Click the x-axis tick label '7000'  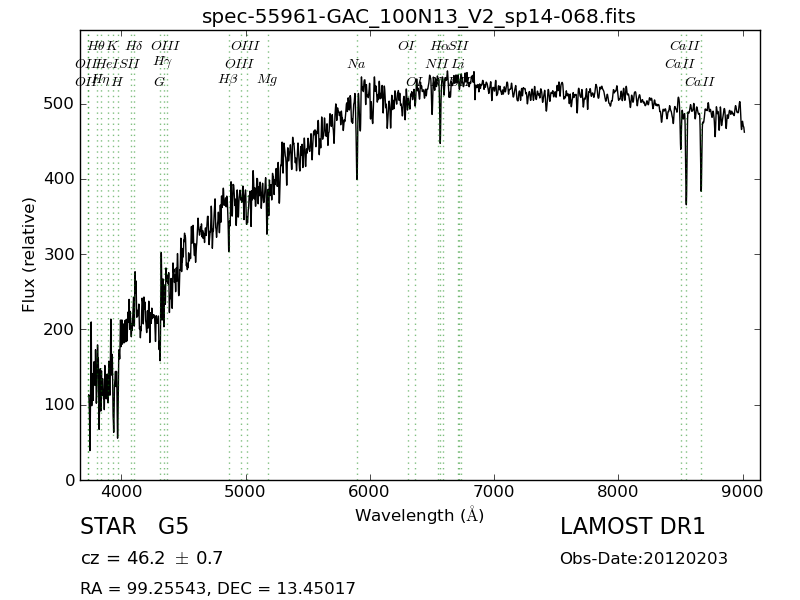[494, 492]
